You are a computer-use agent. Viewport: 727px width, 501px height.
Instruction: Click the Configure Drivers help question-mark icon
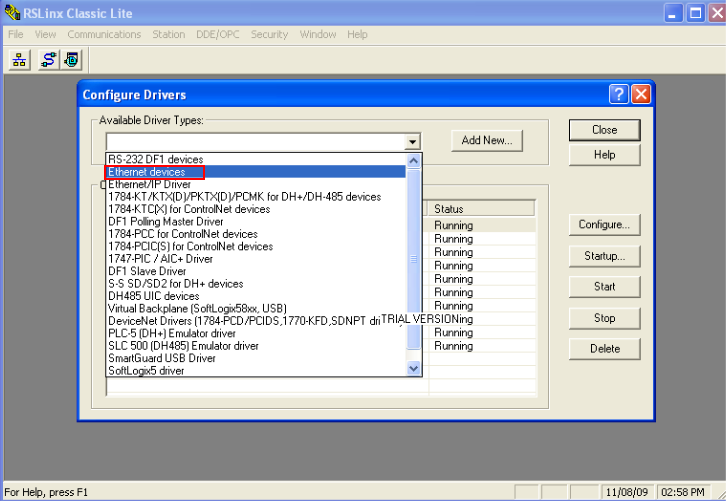click(x=619, y=95)
